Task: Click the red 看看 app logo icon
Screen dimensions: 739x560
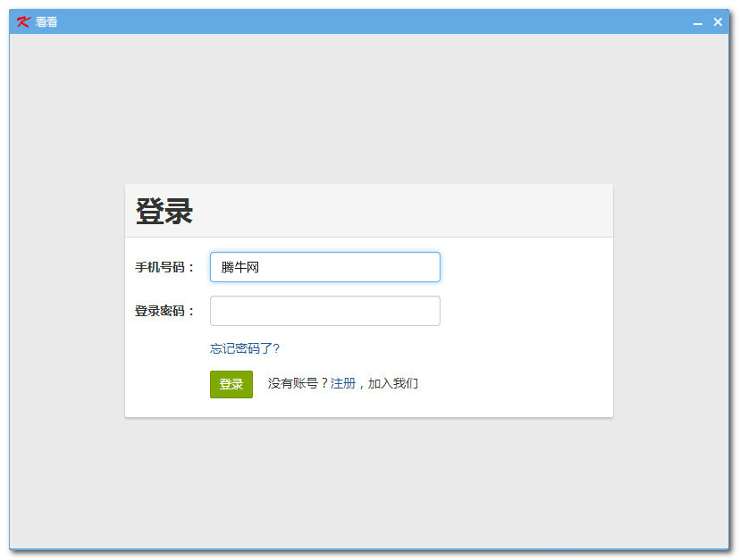Action: 23,22
